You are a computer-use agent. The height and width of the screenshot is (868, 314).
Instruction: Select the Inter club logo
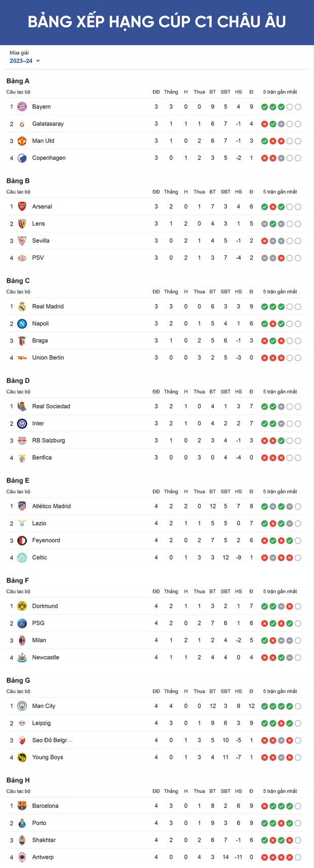point(22,423)
